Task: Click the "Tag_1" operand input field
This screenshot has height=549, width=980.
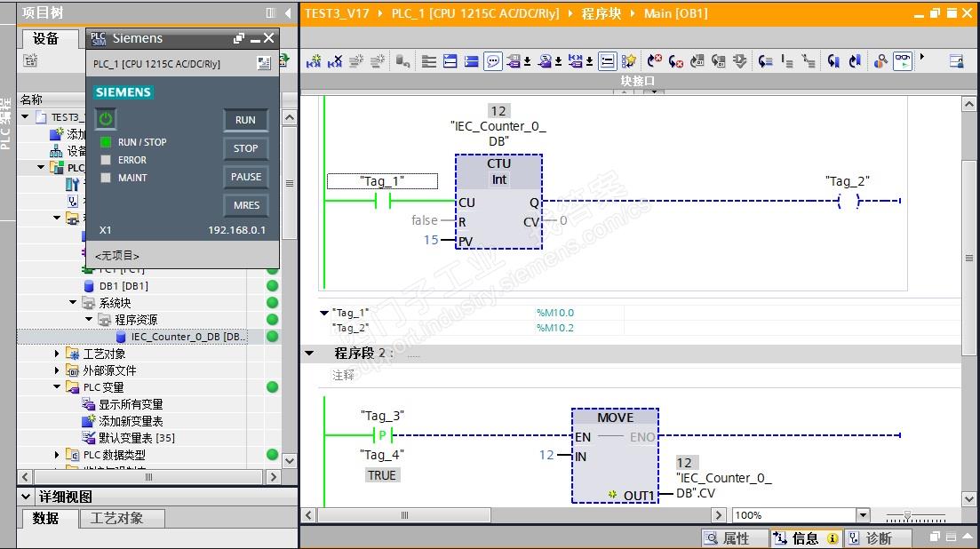Action: [383, 181]
